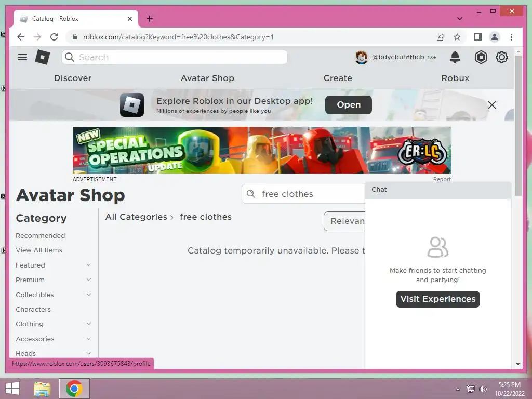Viewport: 532px width, 399px height.
Task: Toggle the Chrome side panel
Action: coord(478,37)
